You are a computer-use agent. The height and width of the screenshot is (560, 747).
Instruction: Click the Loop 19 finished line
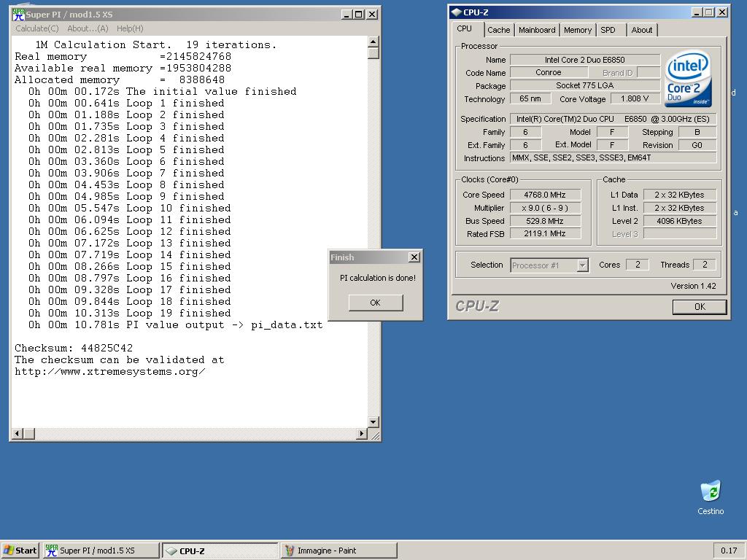coord(129,314)
